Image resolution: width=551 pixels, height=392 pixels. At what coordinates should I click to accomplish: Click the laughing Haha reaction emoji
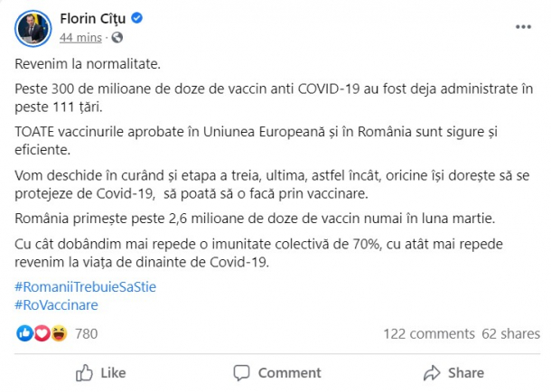click(x=60, y=334)
